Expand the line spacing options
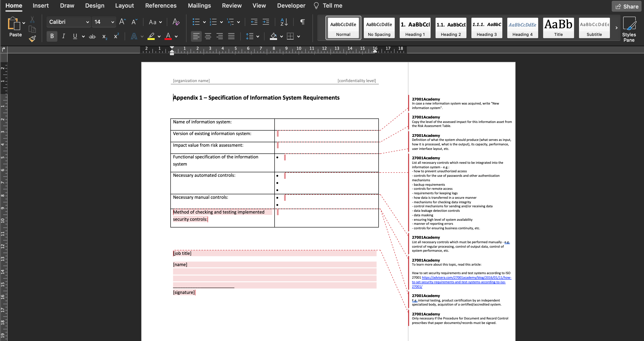 click(258, 36)
